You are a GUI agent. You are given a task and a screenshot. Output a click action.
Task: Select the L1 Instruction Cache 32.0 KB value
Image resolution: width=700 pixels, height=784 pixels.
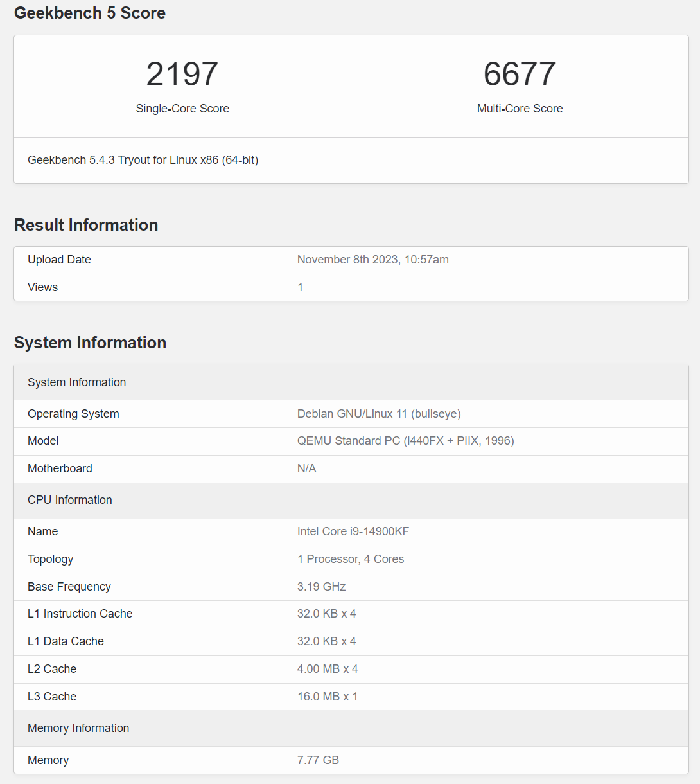point(326,614)
